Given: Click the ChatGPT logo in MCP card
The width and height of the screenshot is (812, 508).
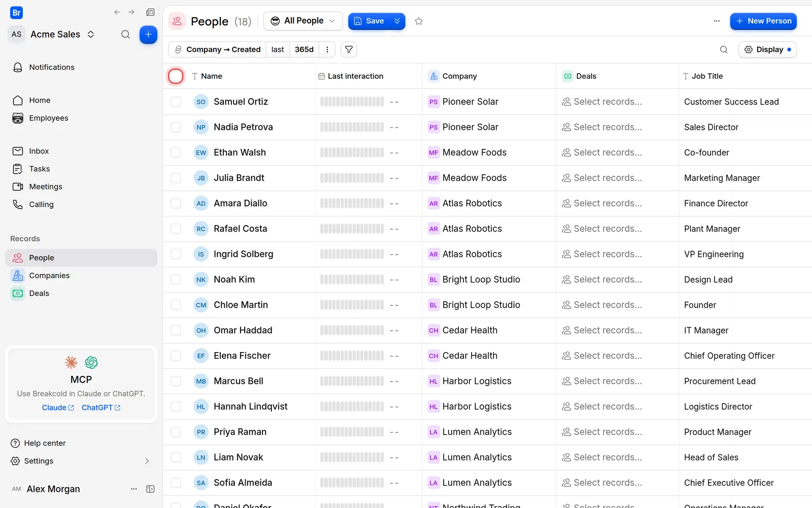Looking at the screenshot, I should 91,362.
